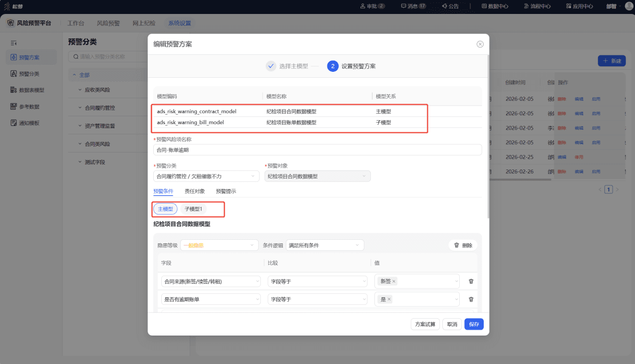This screenshot has width=635, height=364.
Task: Collapse the sidebar with the menu icon
Action: click(x=14, y=43)
